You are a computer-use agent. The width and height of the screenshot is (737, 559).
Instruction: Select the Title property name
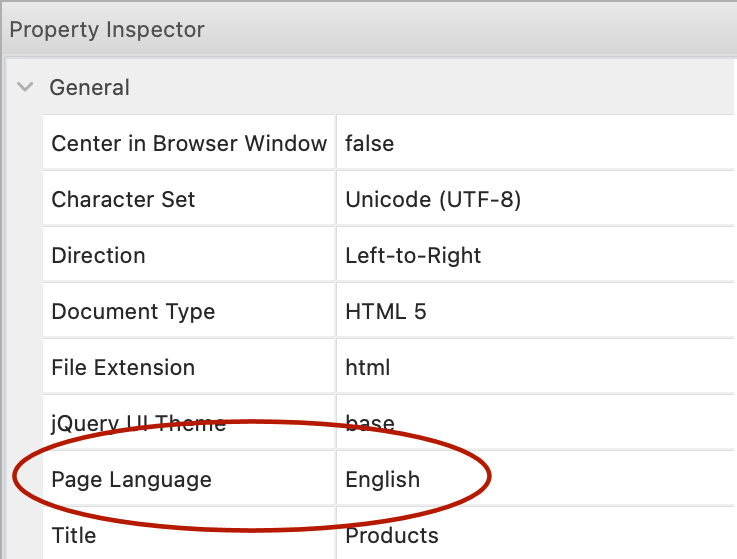pyautogui.click(x=74, y=535)
